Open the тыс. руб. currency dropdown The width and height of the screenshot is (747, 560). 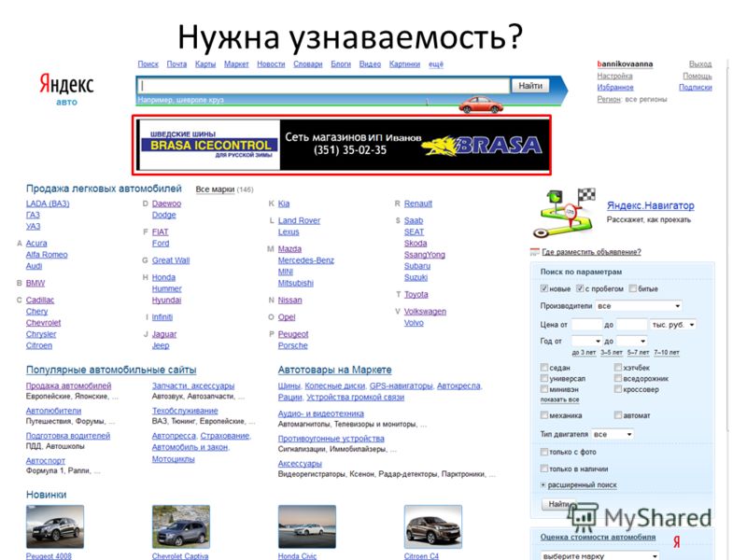(x=672, y=325)
